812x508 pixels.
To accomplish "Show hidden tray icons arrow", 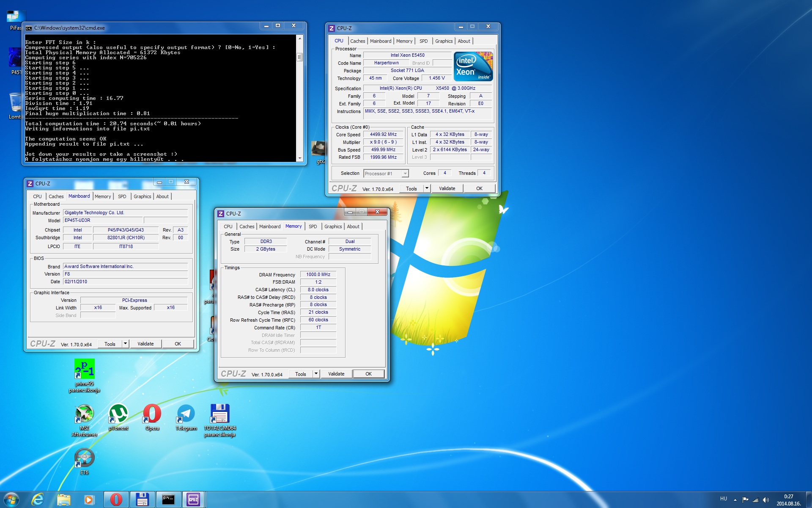I will (735, 500).
